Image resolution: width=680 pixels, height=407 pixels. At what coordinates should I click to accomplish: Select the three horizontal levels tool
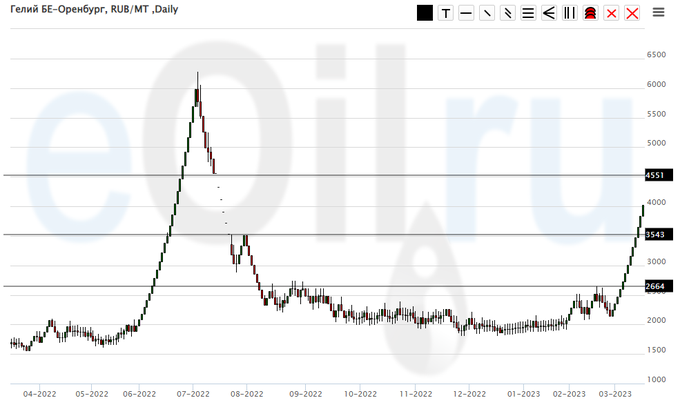528,13
